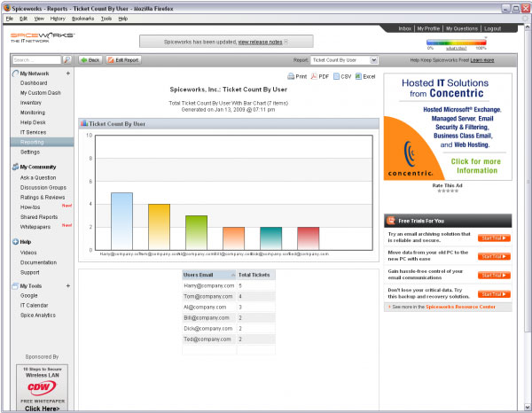The image size is (532, 413).
Task: Click the colored progress meter bar
Action: click(x=456, y=43)
